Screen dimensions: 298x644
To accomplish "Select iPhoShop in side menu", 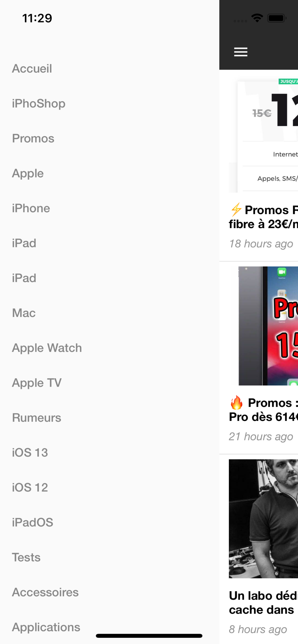I will pyautogui.click(x=39, y=103).
